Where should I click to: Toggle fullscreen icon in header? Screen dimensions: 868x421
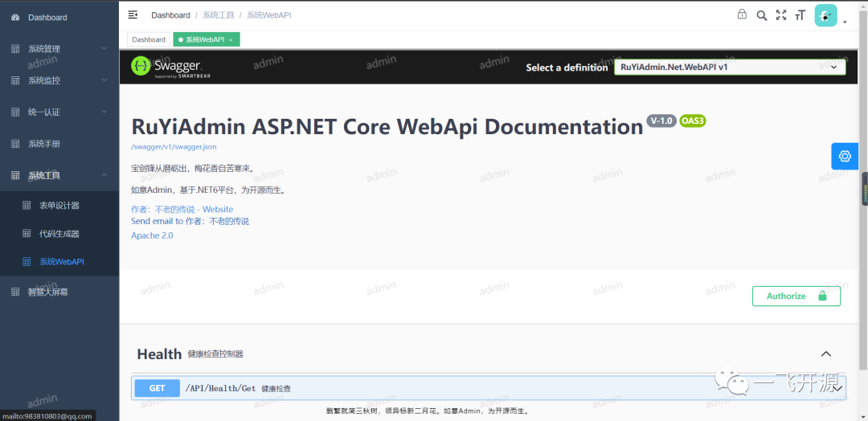781,15
